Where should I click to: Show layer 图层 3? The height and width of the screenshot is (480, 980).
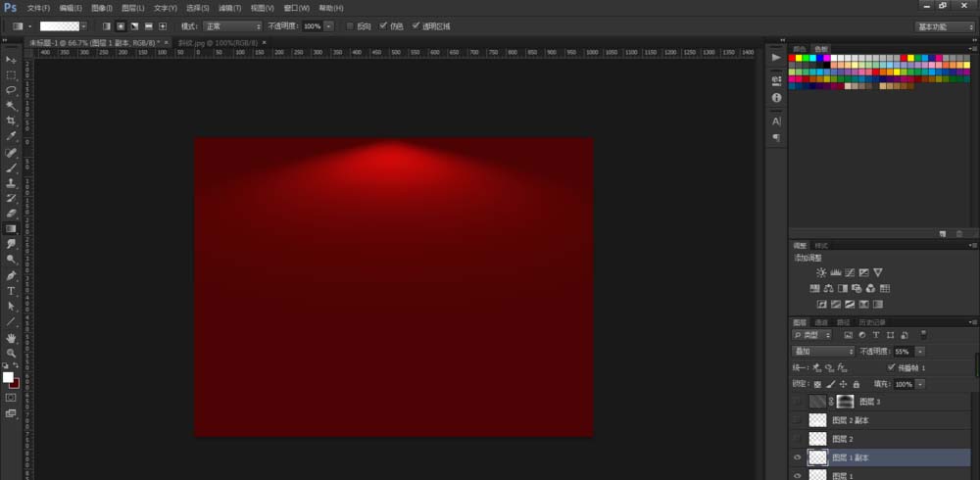click(797, 402)
